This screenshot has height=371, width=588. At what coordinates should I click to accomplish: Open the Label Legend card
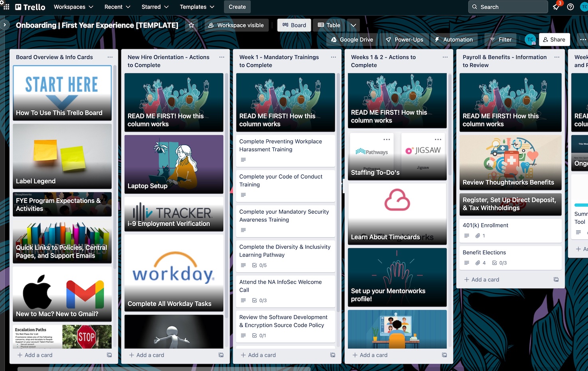pos(62,156)
